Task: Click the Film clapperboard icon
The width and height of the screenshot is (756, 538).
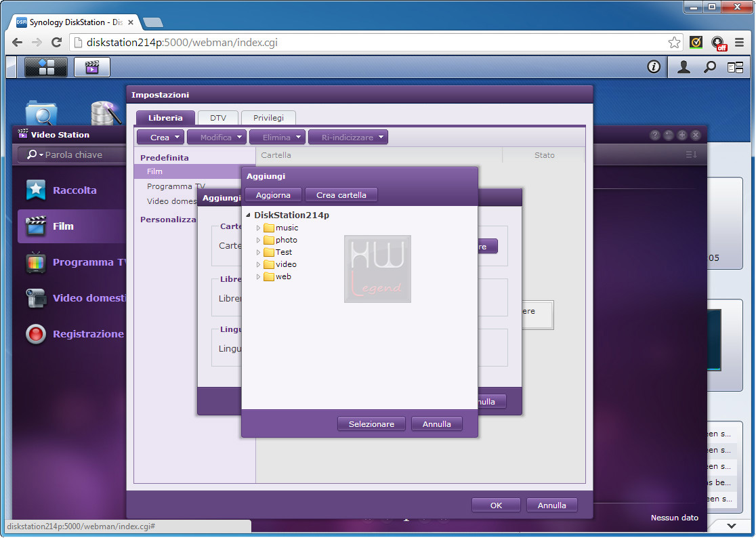Action: (36, 226)
